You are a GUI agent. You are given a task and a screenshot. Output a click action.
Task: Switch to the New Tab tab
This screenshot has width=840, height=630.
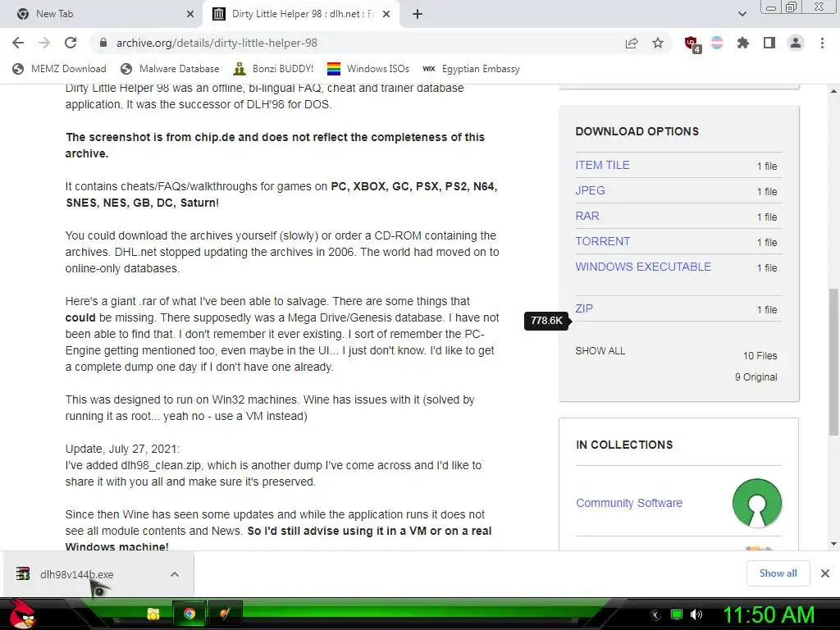click(x=102, y=14)
